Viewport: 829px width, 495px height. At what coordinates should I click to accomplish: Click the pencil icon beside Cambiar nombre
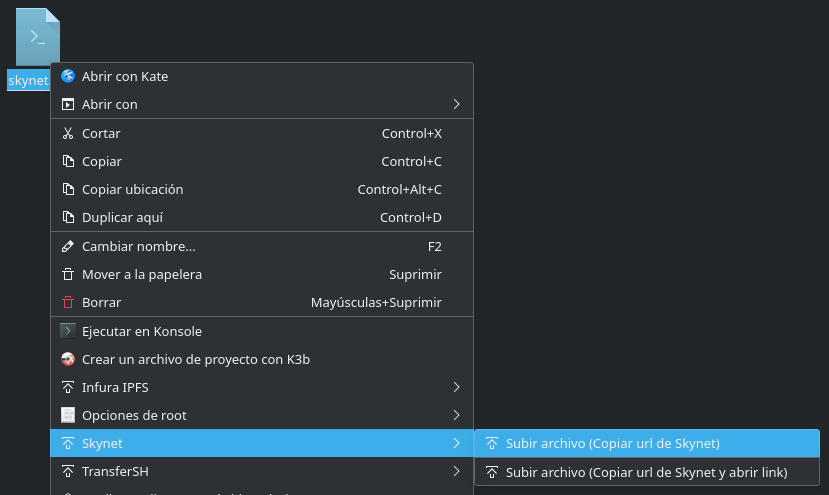pyautogui.click(x=68, y=246)
